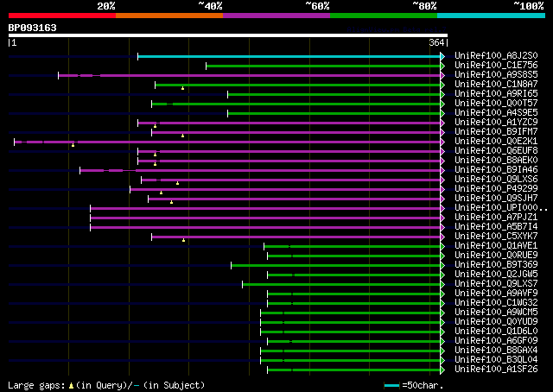Open hit UniRef100_A8J2S0
Image resolution: width=553 pixels, height=392 pixels.
496,56
